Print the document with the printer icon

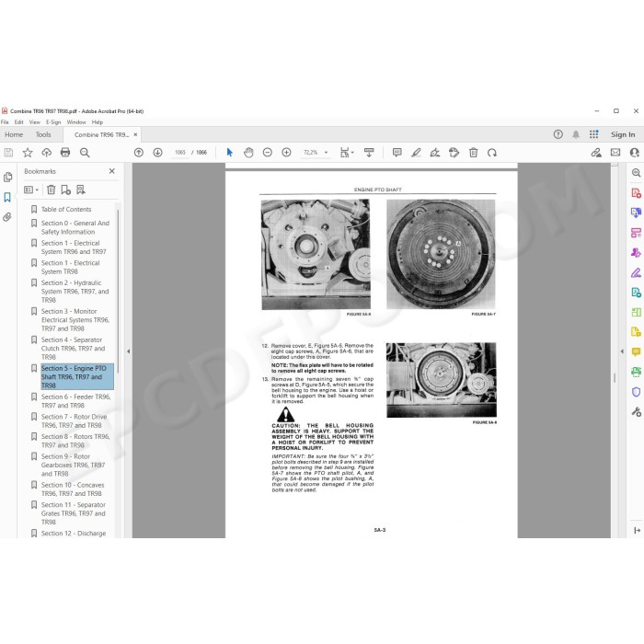coord(65,153)
